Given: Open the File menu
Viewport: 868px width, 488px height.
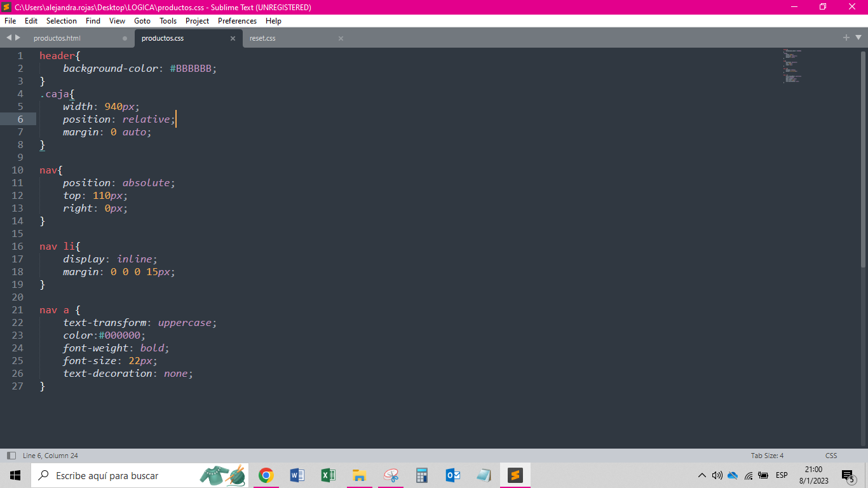Looking at the screenshot, I should point(10,21).
